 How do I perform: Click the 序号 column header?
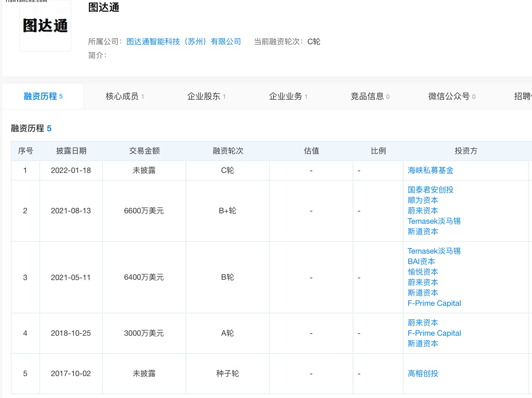pos(25,151)
